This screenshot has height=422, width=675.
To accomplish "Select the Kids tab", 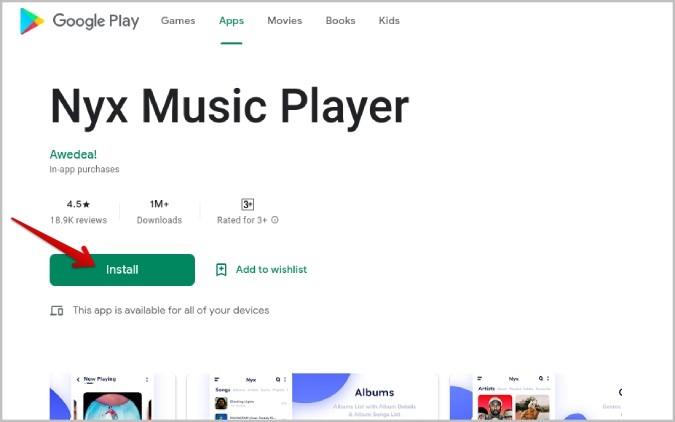I will (x=389, y=21).
